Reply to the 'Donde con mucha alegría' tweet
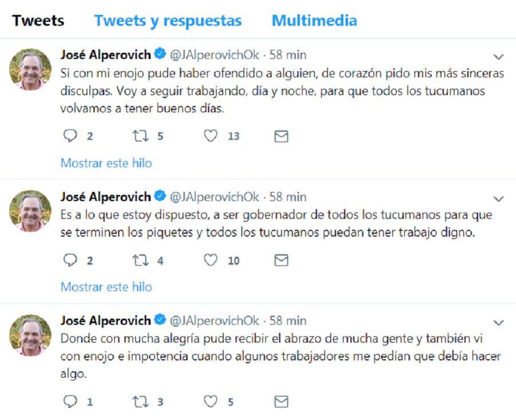516x420 pixels. [70, 401]
